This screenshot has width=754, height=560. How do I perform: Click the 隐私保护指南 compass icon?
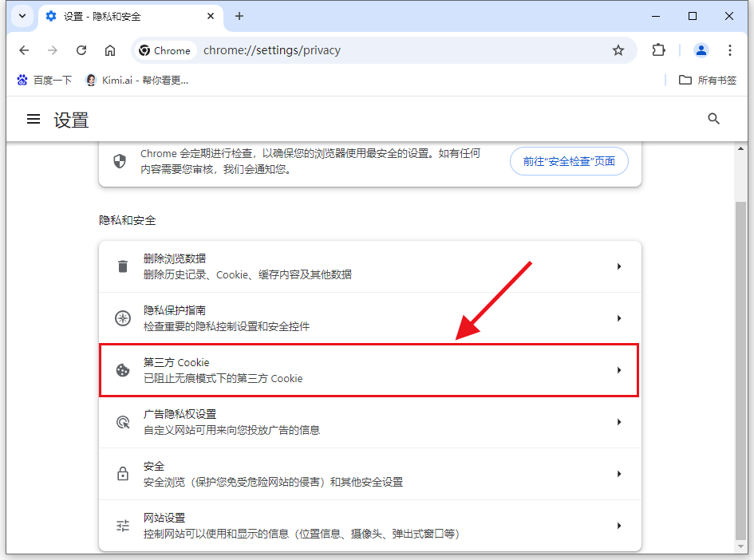point(123,318)
